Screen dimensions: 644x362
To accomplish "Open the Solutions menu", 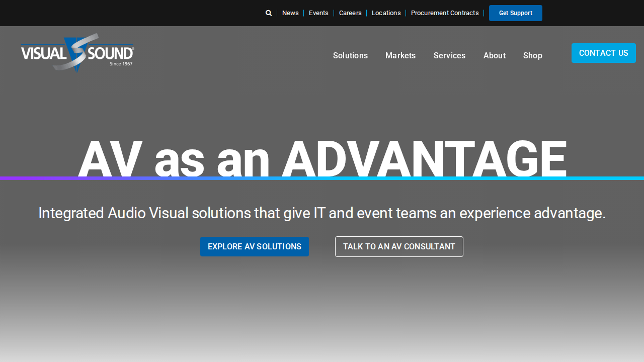I will pyautogui.click(x=350, y=56).
